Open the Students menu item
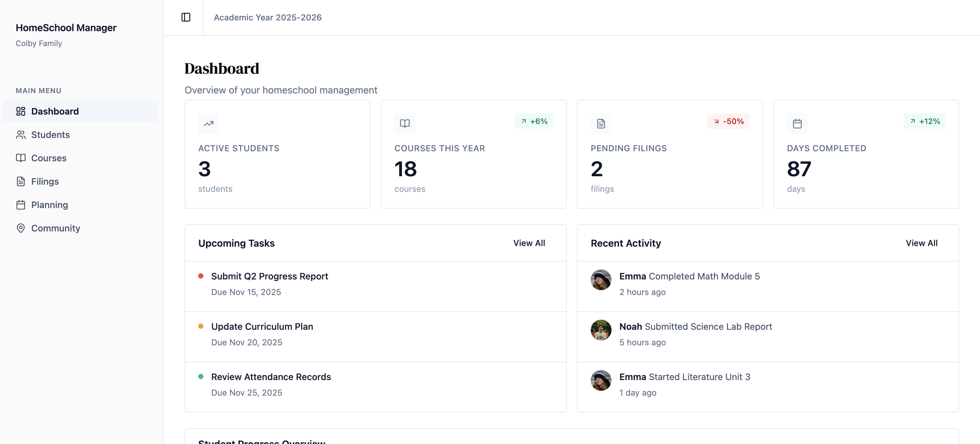This screenshot has height=444, width=980. [x=50, y=135]
